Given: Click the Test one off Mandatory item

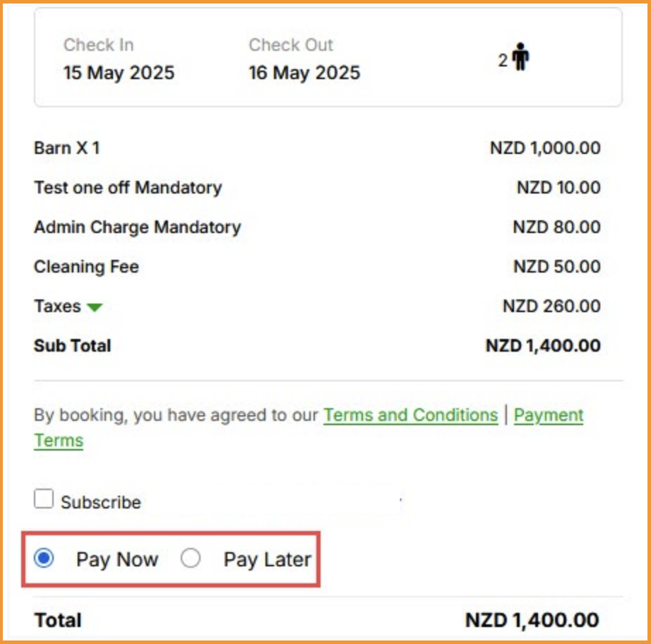Looking at the screenshot, I should point(128,188).
